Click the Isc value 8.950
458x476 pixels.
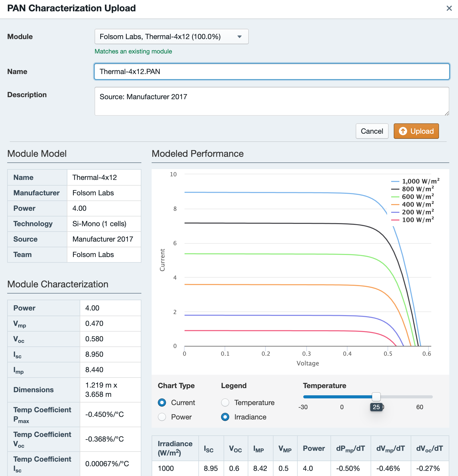pos(111,354)
